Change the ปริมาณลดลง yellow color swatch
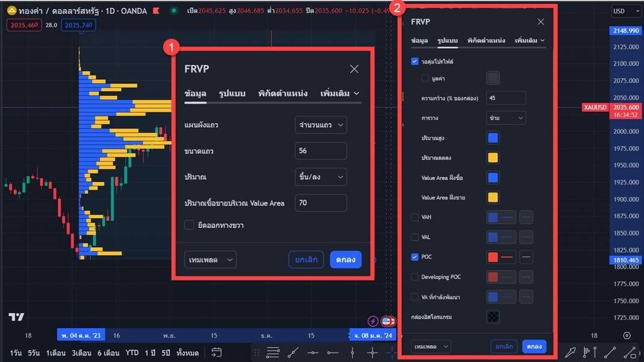 coord(493,157)
